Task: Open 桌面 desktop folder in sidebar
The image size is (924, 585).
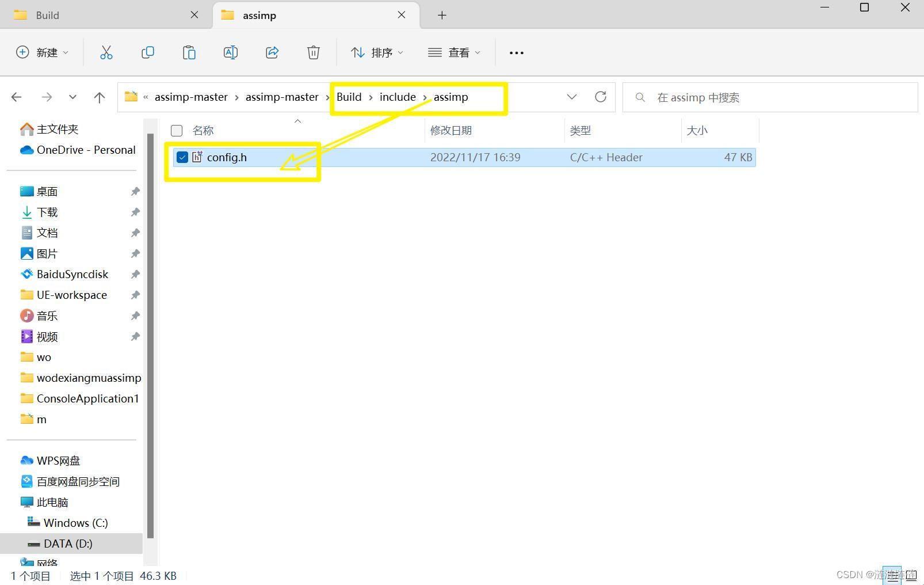Action: (39, 191)
